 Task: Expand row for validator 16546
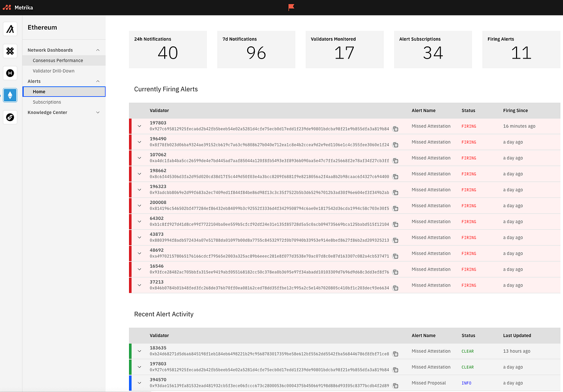click(x=139, y=270)
